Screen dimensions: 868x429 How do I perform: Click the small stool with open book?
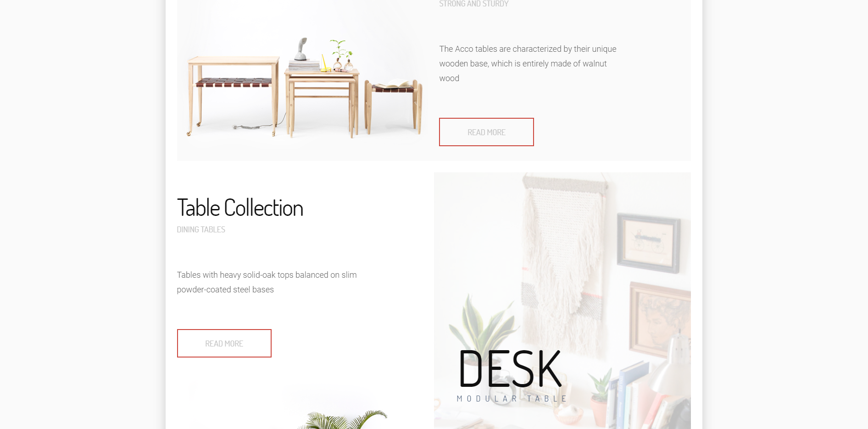coord(394,105)
